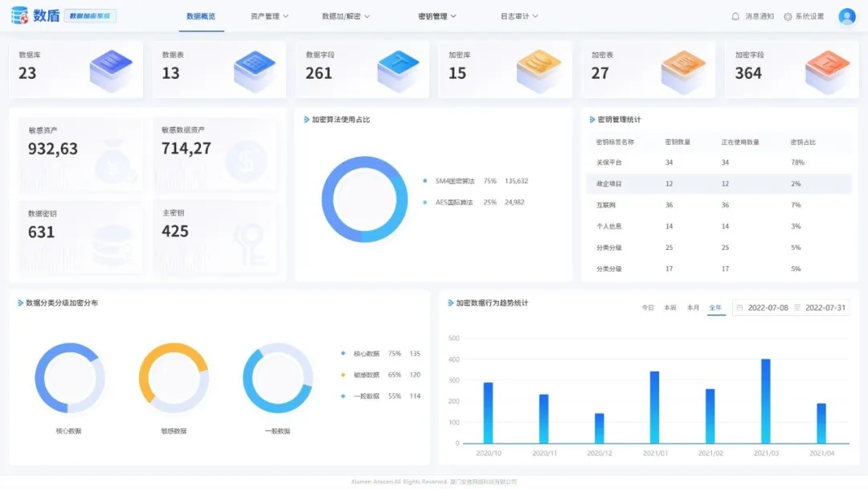Click the 数据库 database cube icon
868x489 pixels.
(x=111, y=70)
